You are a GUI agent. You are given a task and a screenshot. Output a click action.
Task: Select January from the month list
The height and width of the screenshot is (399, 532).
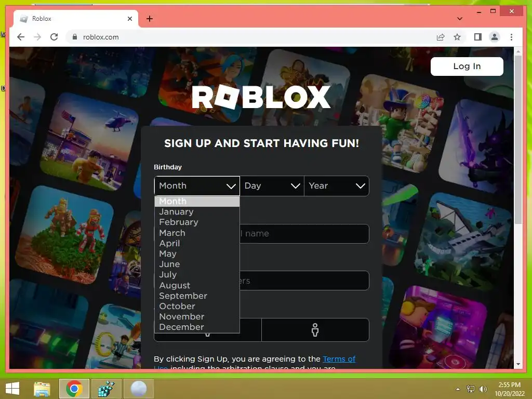coord(197,212)
